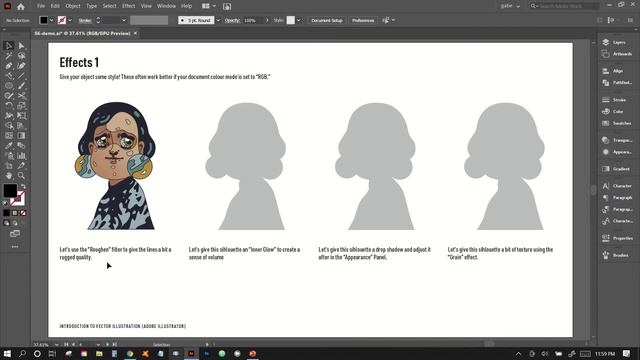The height and width of the screenshot is (360, 640).
Task: Select the Pen tool
Action: pyautogui.click(x=9, y=66)
